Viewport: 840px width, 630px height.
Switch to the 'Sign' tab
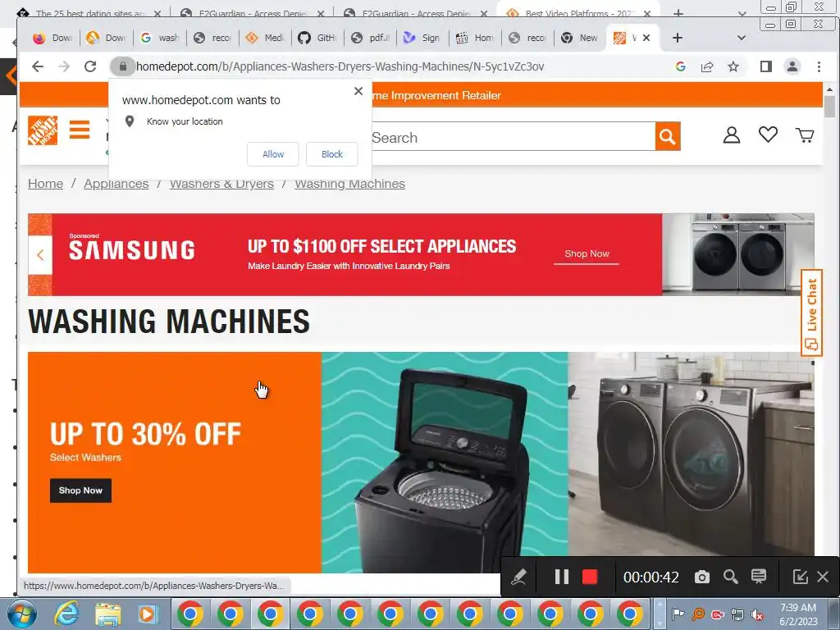point(422,38)
